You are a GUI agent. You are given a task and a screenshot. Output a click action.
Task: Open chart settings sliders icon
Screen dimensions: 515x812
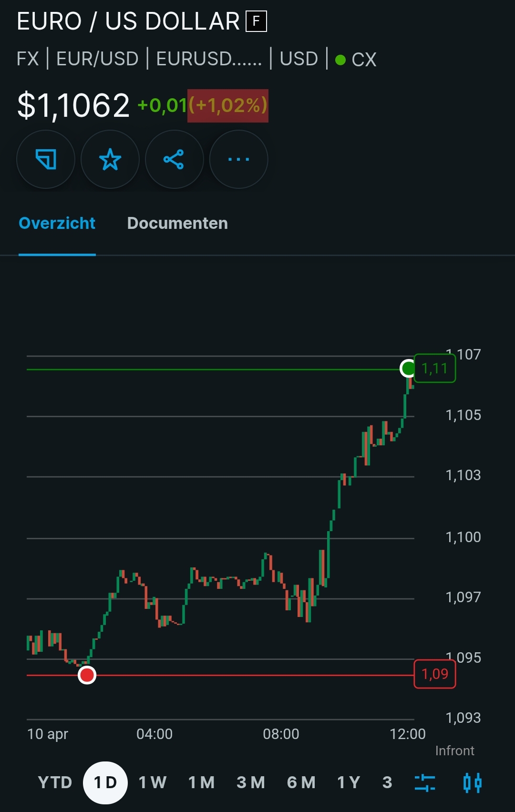pyautogui.click(x=424, y=782)
